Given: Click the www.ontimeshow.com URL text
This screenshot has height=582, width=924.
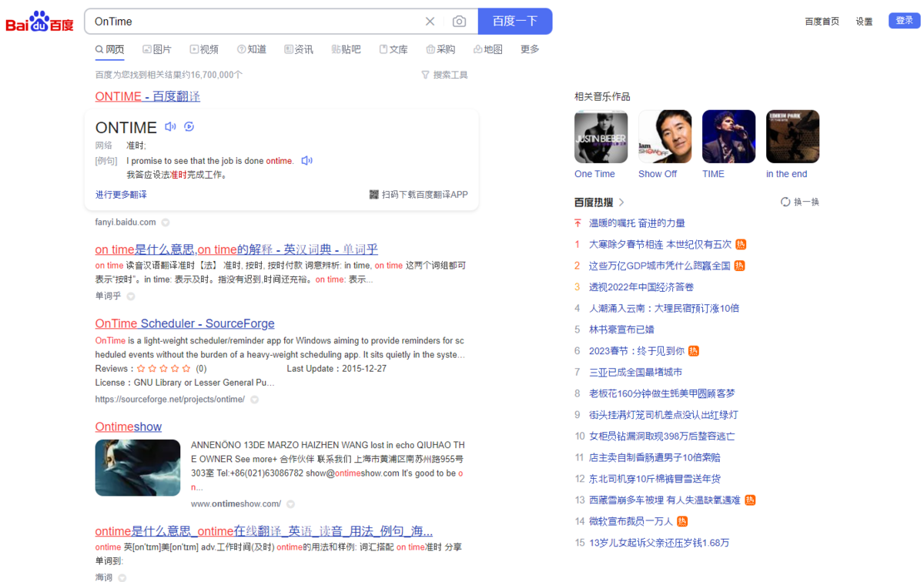Looking at the screenshot, I should click(236, 504).
